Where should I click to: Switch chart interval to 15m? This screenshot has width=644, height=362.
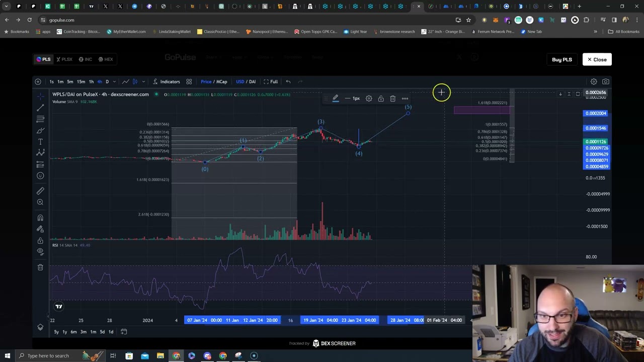click(80, 81)
